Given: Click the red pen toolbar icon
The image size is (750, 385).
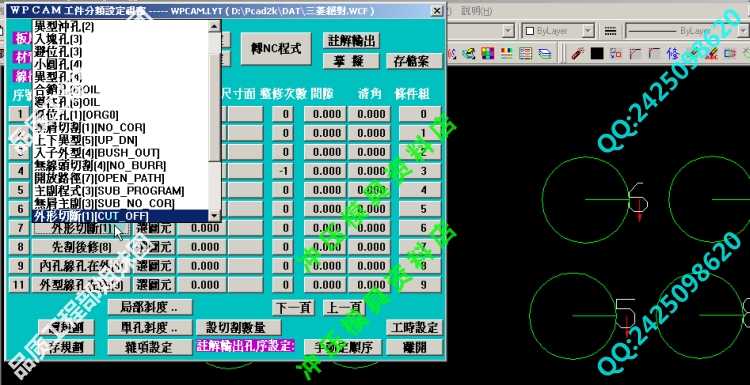Looking at the screenshot, I should [x=577, y=53].
